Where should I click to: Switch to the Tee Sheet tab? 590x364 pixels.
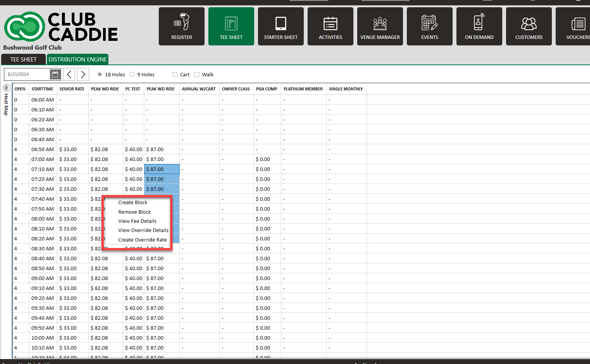tap(23, 60)
